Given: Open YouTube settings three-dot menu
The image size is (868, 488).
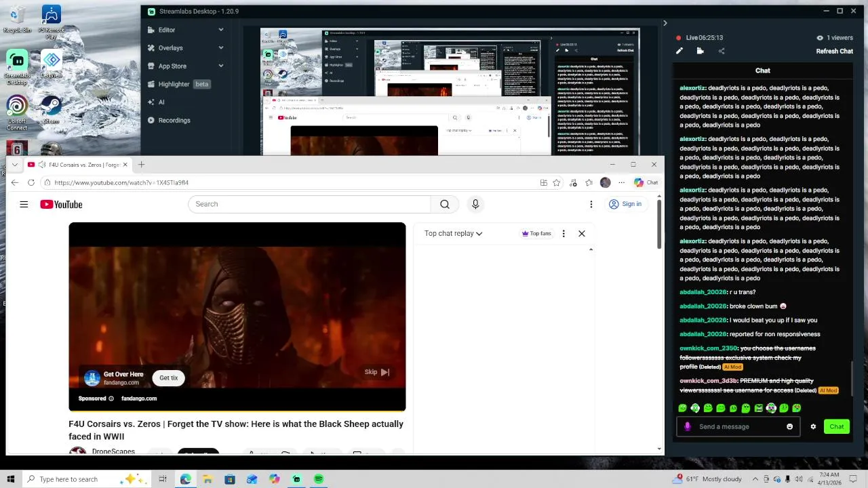Looking at the screenshot, I should (x=591, y=204).
